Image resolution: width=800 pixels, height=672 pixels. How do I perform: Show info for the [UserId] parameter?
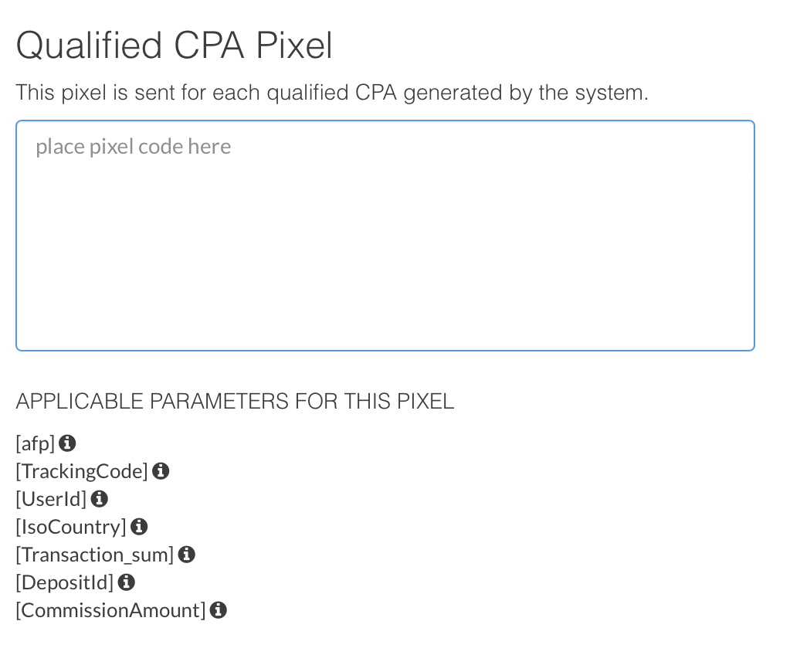click(100, 499)
